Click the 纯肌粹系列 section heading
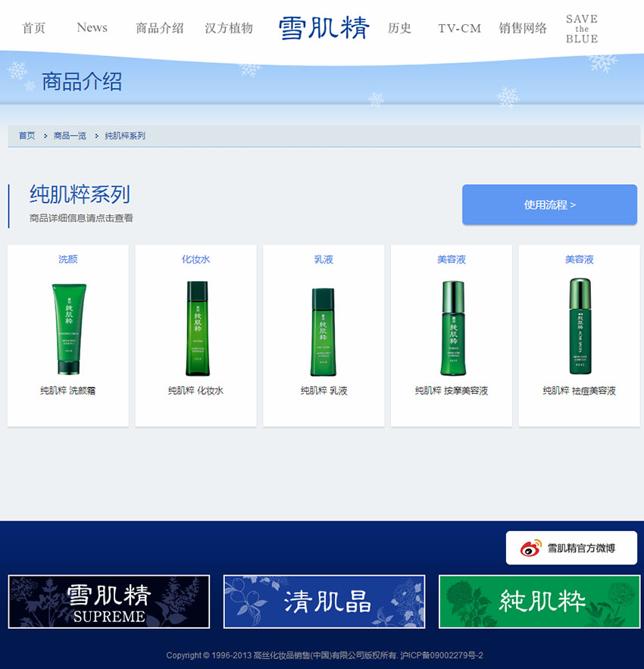This screenshot has width=644, height=669. click(80, 195)
